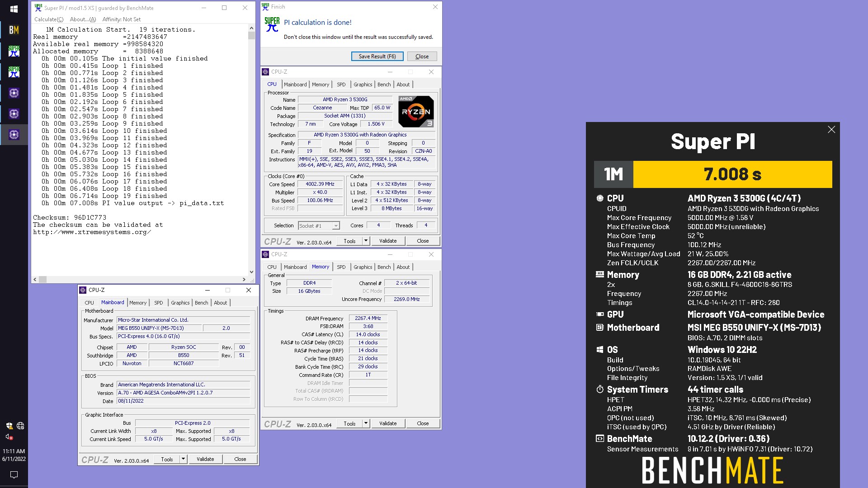Open About tab in CPU-Z Memory window
Screen dimensions: 868x488
click(403, 267)
